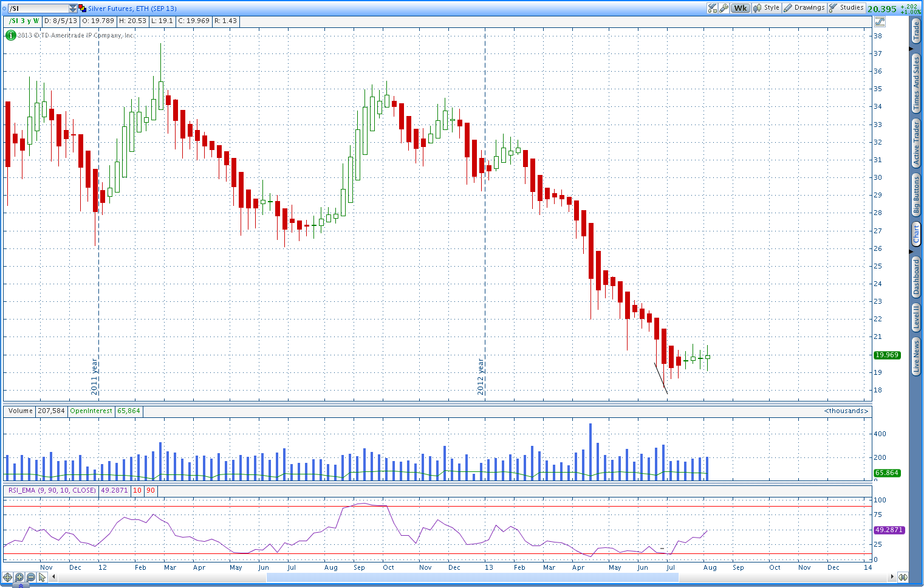
Task: Open the Big Buttons side tab
Action: pos(916,195)
